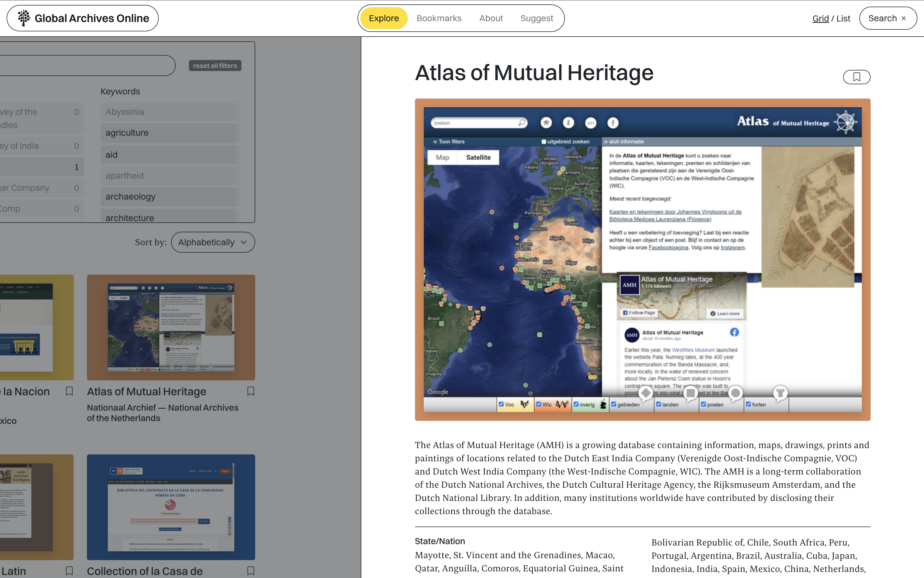Screen dimensions: 924x578
Task: Click the Keywords heading text
Action: [x=120, y=91]
